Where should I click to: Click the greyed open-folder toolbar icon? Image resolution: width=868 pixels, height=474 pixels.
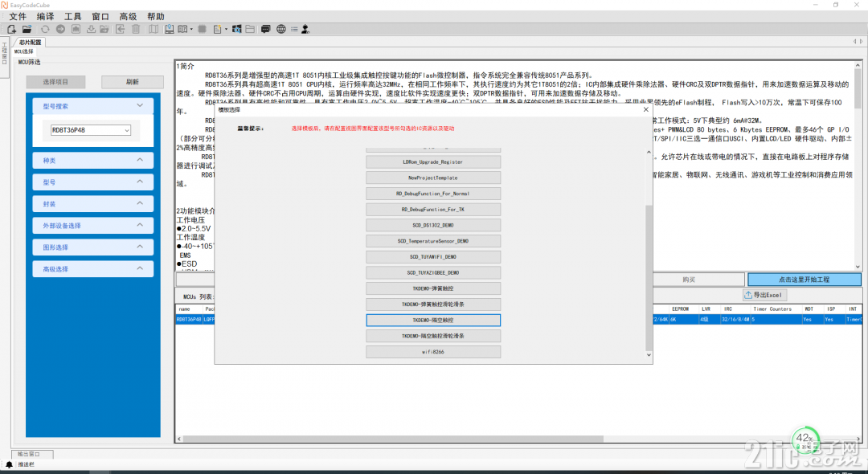coord(104,29)
